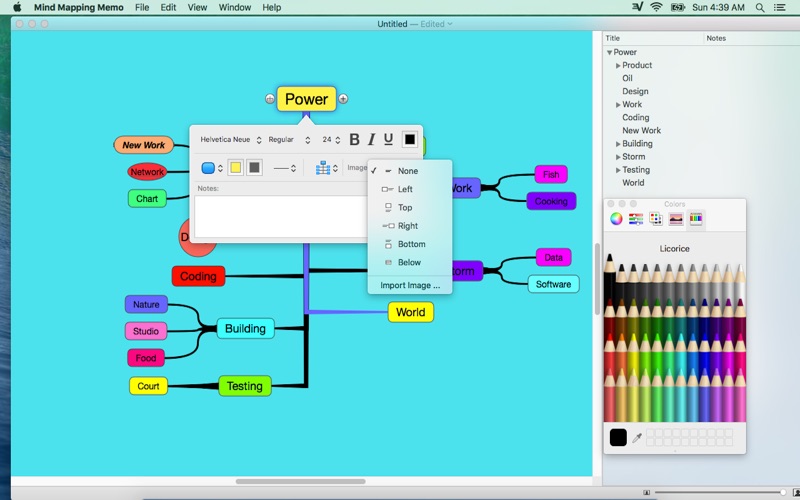Click the Wi-Fi status icon

[657, 7]
